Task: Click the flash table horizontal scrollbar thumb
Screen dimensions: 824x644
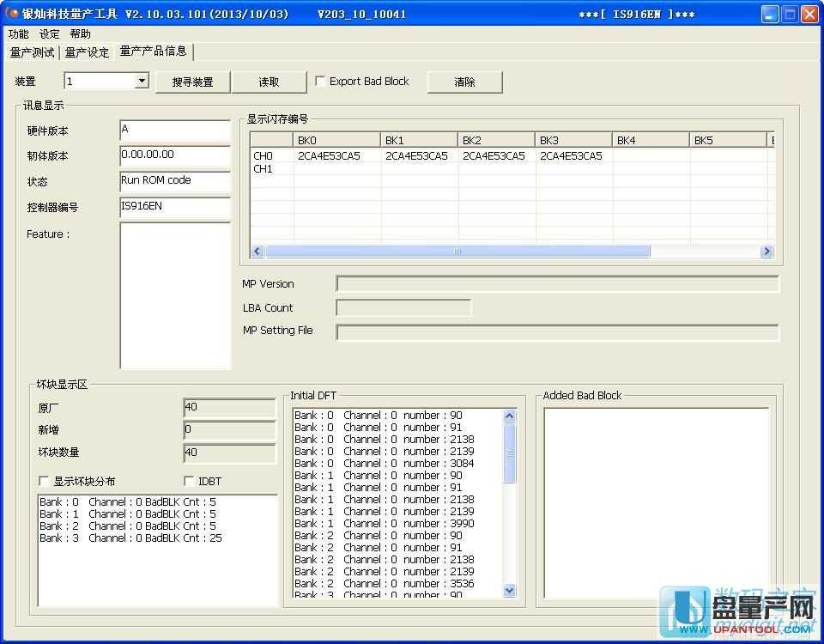Action: click(457, 252)
